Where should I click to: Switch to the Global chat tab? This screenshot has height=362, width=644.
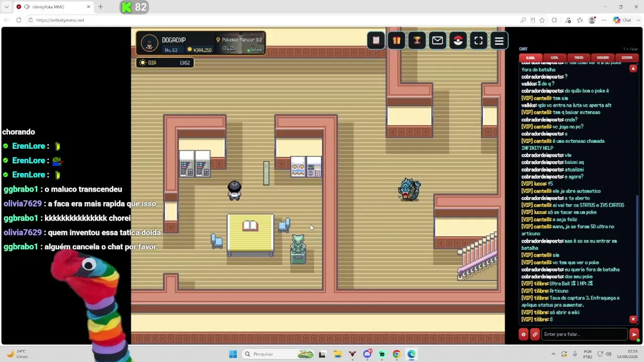click(530, 58)
